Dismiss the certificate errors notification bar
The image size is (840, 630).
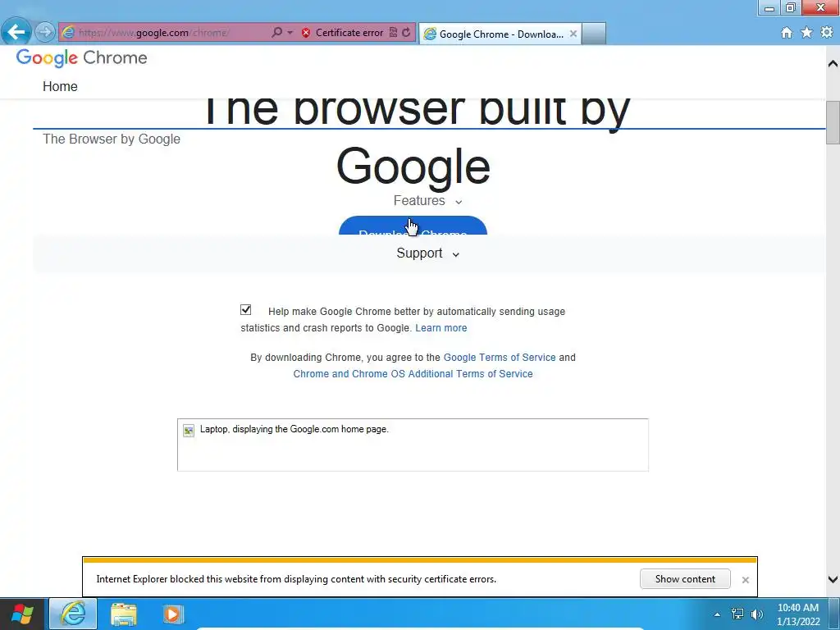click(x=745, y=580)
